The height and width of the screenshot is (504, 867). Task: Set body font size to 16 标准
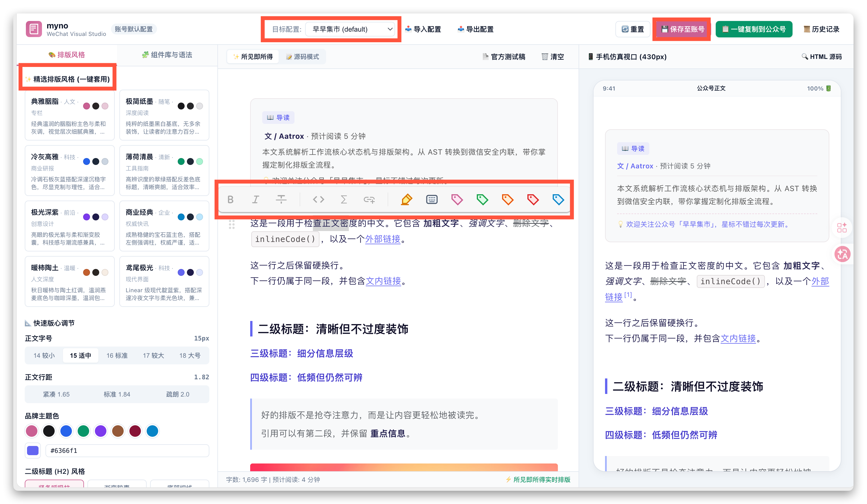tap(117, 355)
